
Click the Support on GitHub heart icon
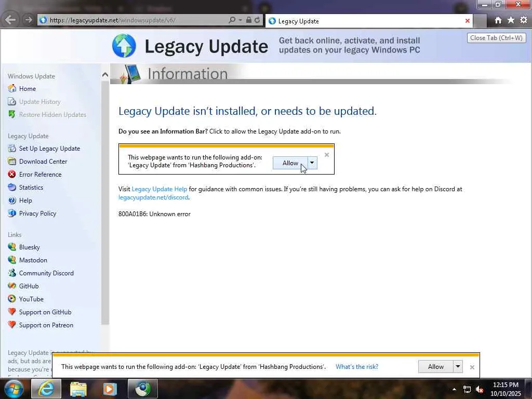tap(12, 312)
